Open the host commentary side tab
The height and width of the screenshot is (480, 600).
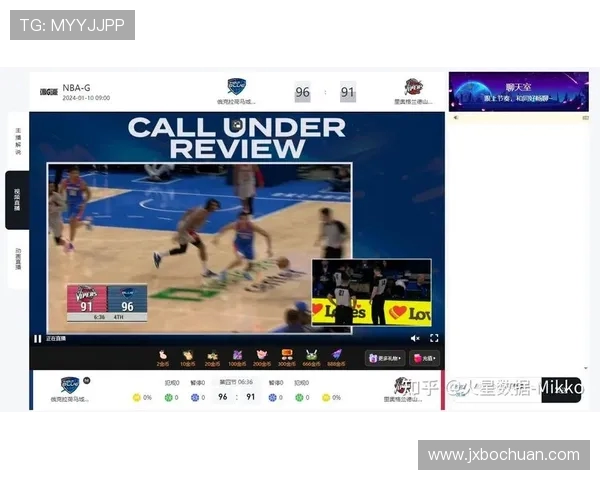tap(17, 140)
